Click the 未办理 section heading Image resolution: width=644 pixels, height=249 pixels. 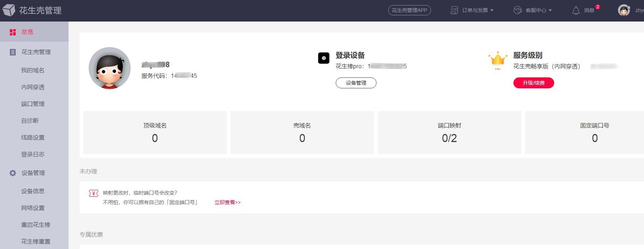88,171
